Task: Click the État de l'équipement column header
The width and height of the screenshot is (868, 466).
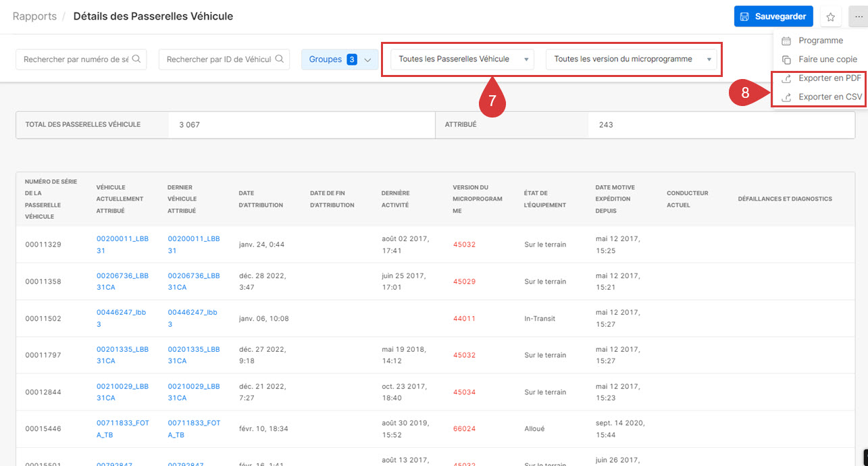Action: click(545, 199)
